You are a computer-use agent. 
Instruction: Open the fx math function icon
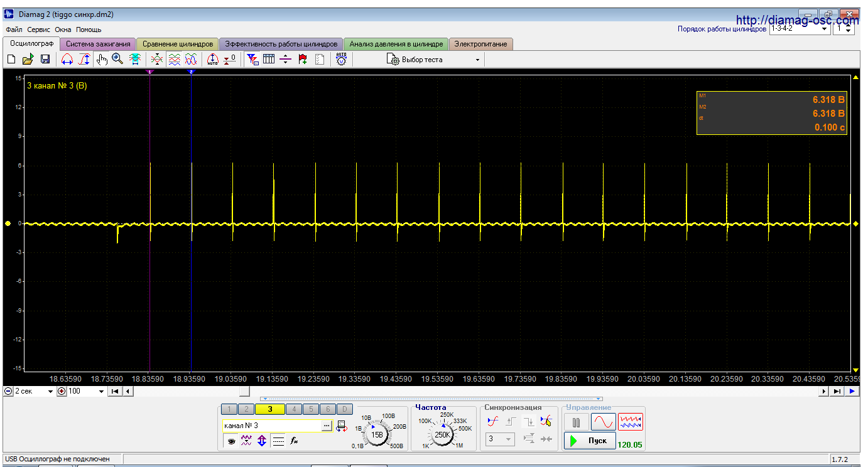pyautogui.click(x=293, y=441)
